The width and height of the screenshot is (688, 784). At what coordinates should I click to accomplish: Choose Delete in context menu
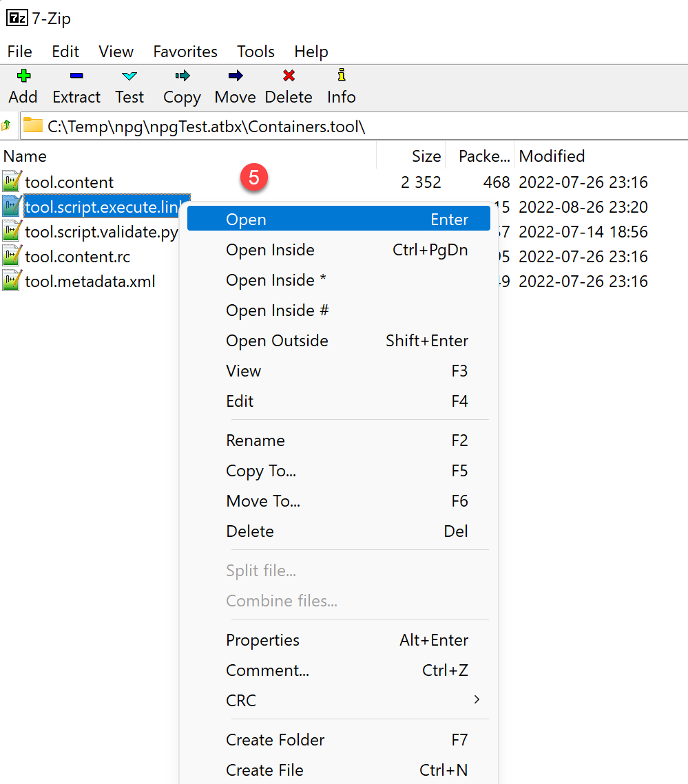[x=339, y=531]
